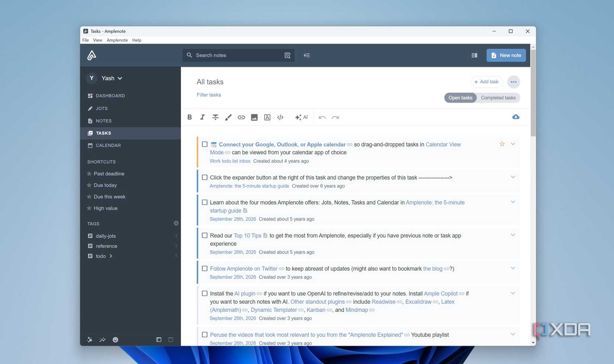614x364 pixels.
Task: Check the Install the AI plugin task
Action: pos(205,293)
